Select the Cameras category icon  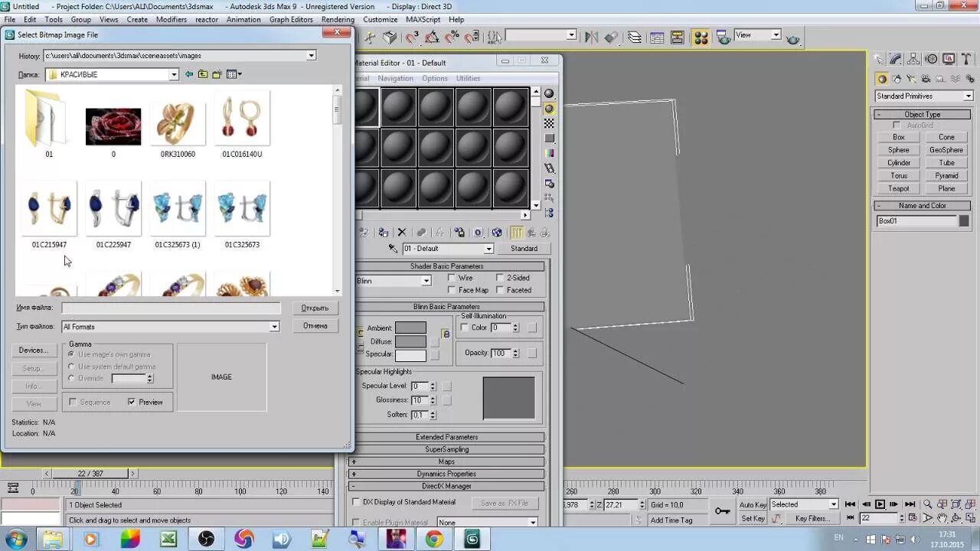click(926, 79)
